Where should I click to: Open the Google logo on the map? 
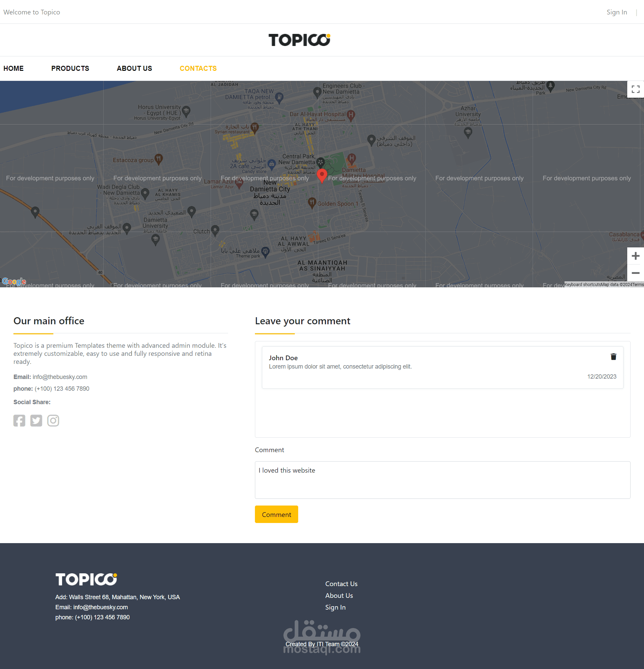coord(14,282)
